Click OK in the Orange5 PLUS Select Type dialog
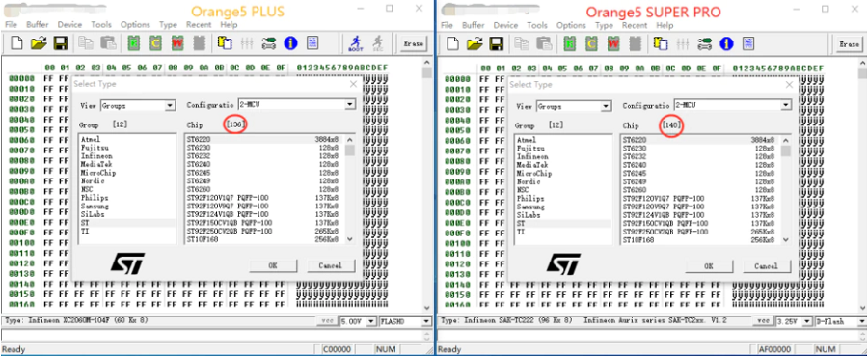The image size is (868, 358). coord(273,265)
